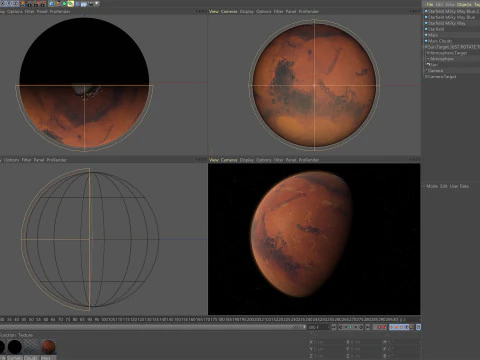Open Function menu in the Material Manager
Screen dimensions: 480x360
pyautogui.click(x=8, y=335)
